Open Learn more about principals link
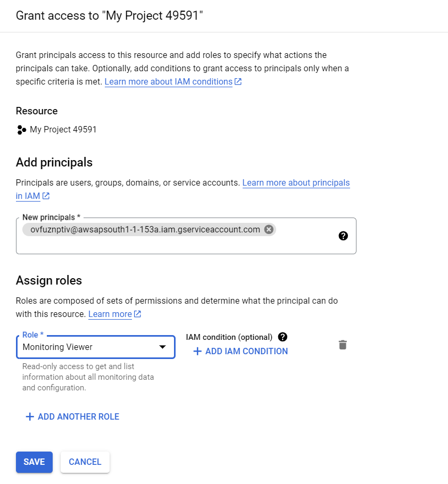The width and height of the screenshot is (448, 484). [x=183, y=189]
